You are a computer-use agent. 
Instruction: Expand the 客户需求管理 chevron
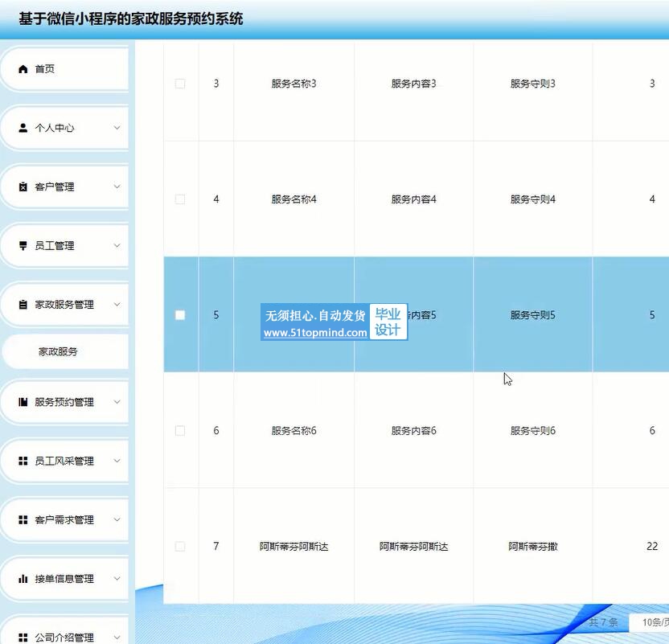(x=117, y=519)
